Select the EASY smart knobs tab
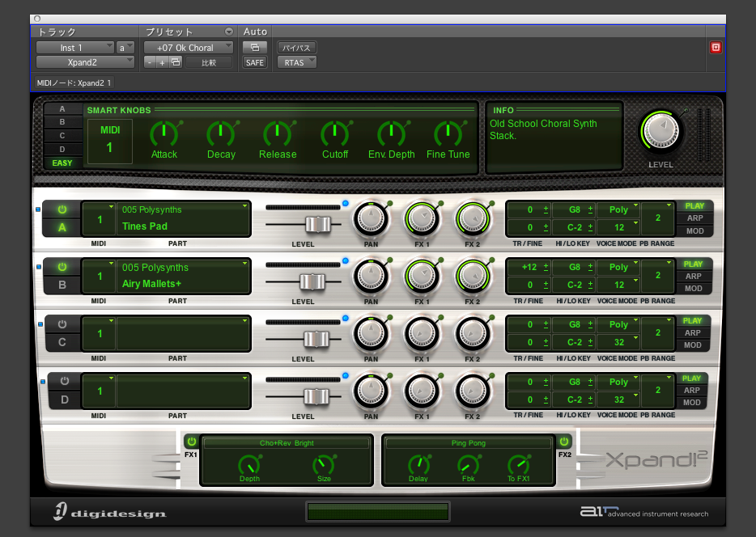 tap(62, 163)
